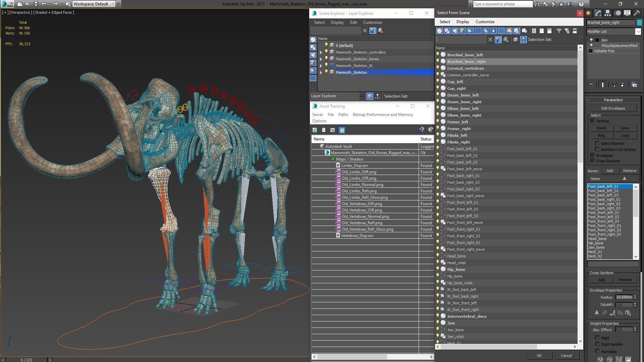This screenshot has height=362, width=644.
Task: Open a file with the folder icon
Action: 28,4
